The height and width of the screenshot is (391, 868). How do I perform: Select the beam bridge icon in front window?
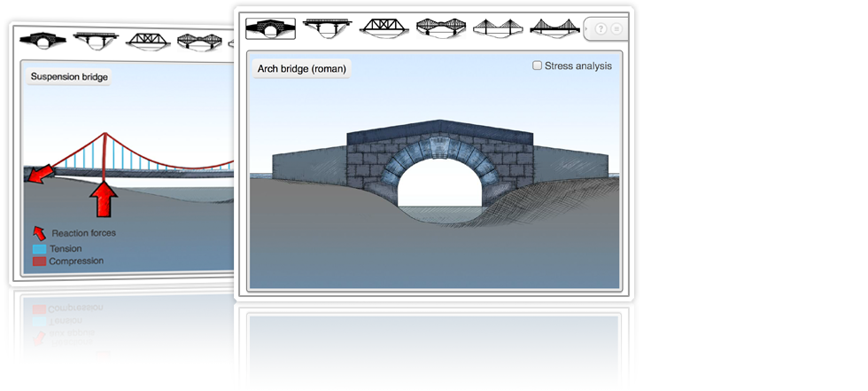[x=328, y=27]
